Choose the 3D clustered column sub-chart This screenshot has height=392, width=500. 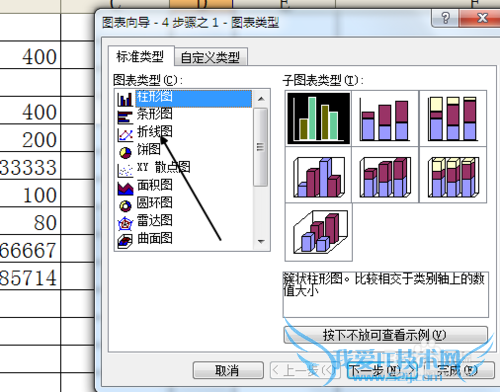click(x=318, y=175)
